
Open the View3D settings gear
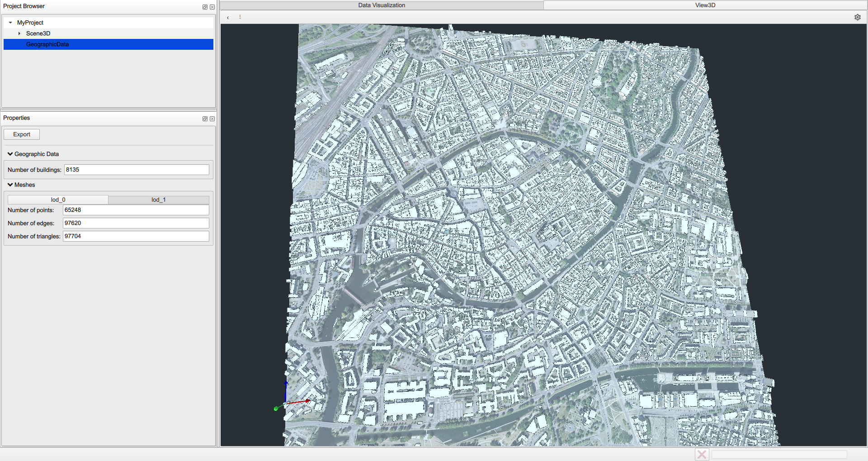[857, 17]
